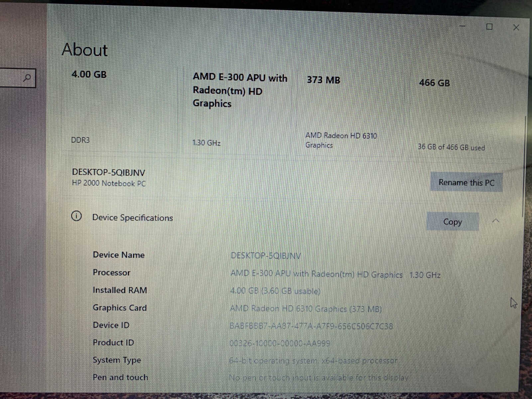Click the Device Specifications info icon

76,216
